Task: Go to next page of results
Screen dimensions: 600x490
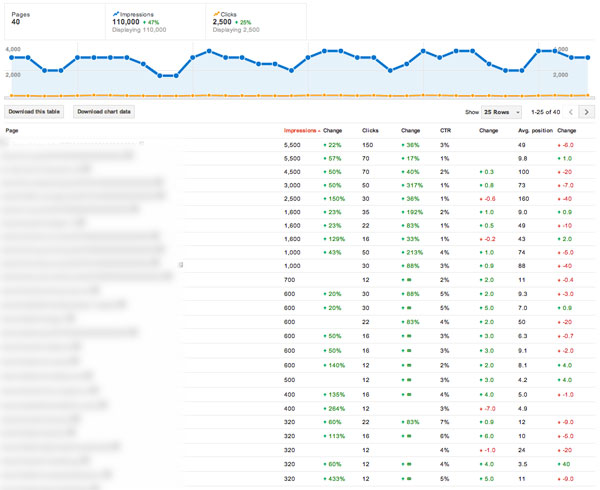Action: pos(587,112)
